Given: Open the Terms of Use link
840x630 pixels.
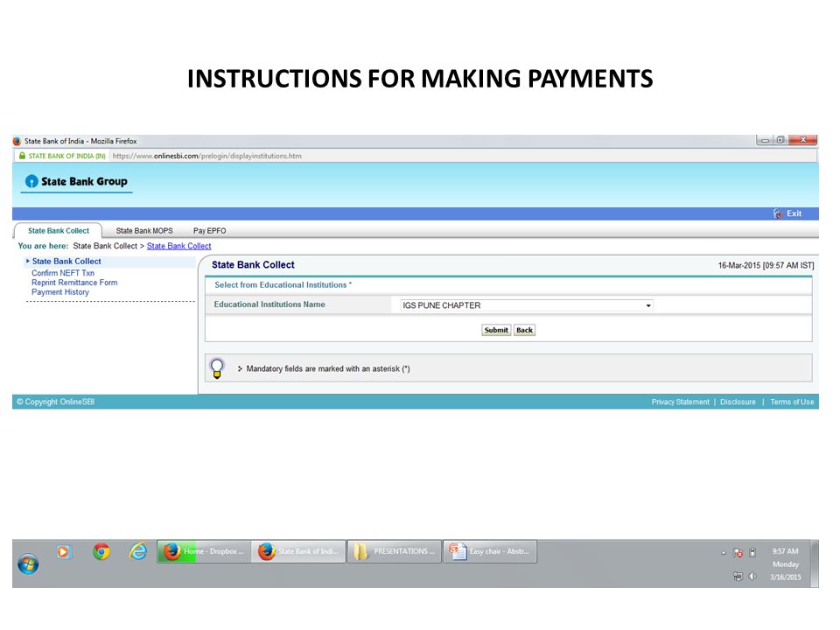Looking at the screenshot, I should click(x=792, y=402).
